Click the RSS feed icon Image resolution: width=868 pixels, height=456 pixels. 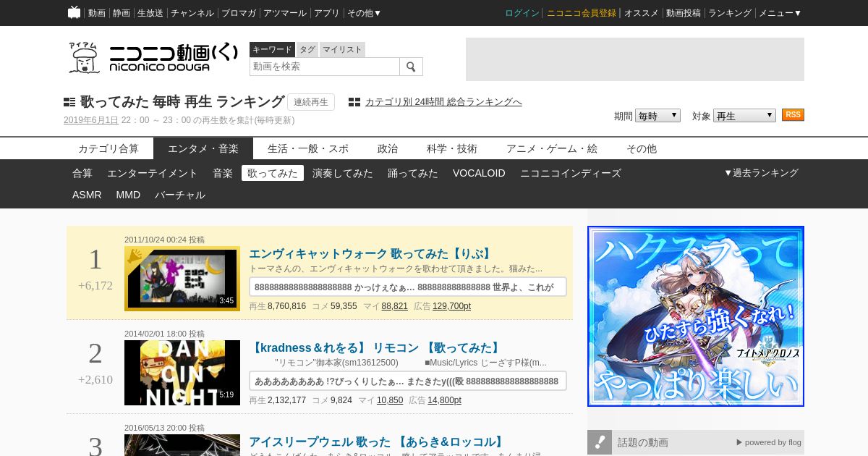pyautogui.click(x=793, y=115)
